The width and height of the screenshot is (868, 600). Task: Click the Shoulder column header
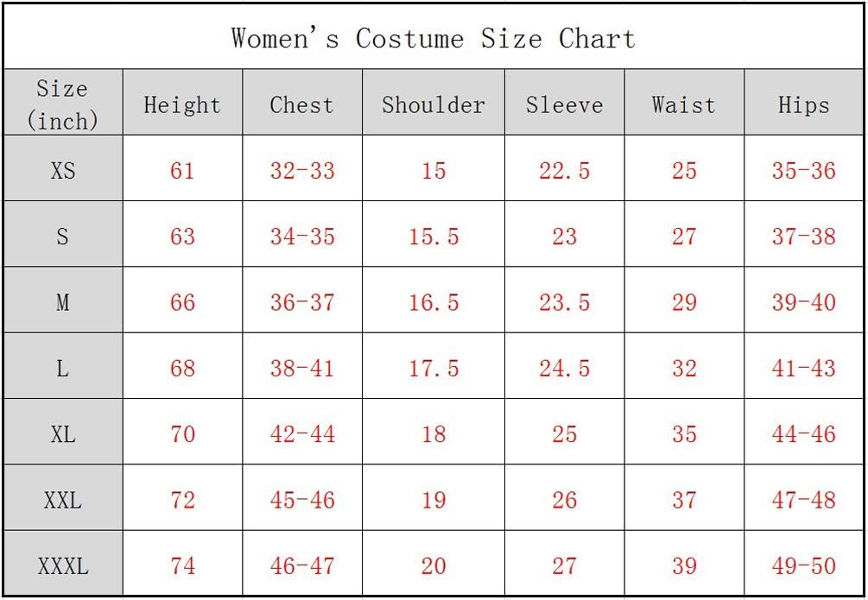point(434,104)
